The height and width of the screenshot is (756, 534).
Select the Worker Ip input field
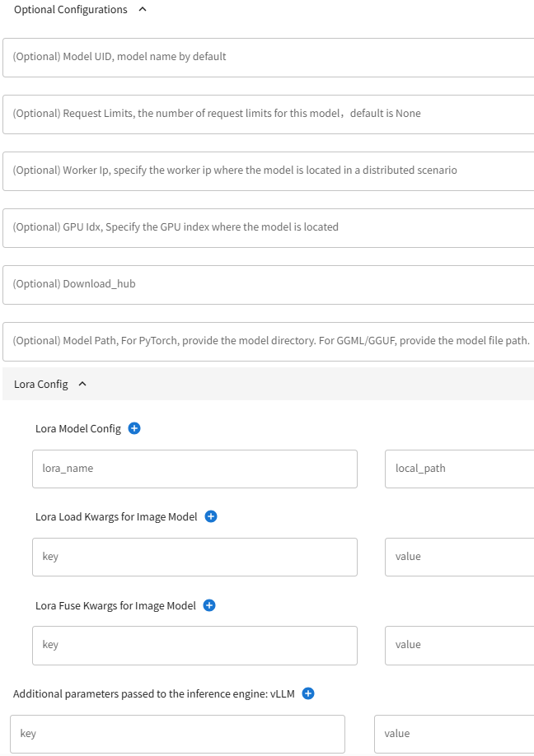(268, 171)
